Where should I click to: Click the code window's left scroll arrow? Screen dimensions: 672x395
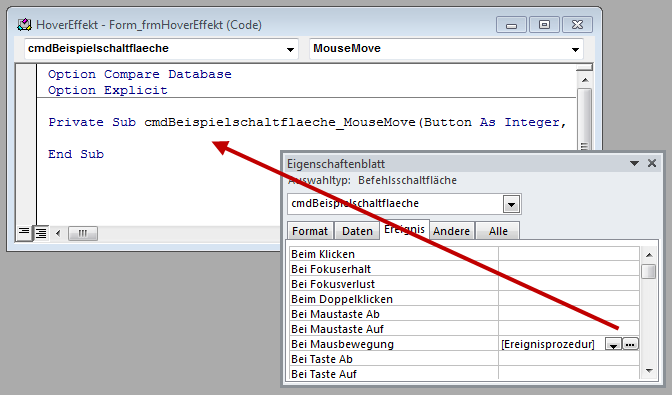click(x=58, y=233)
